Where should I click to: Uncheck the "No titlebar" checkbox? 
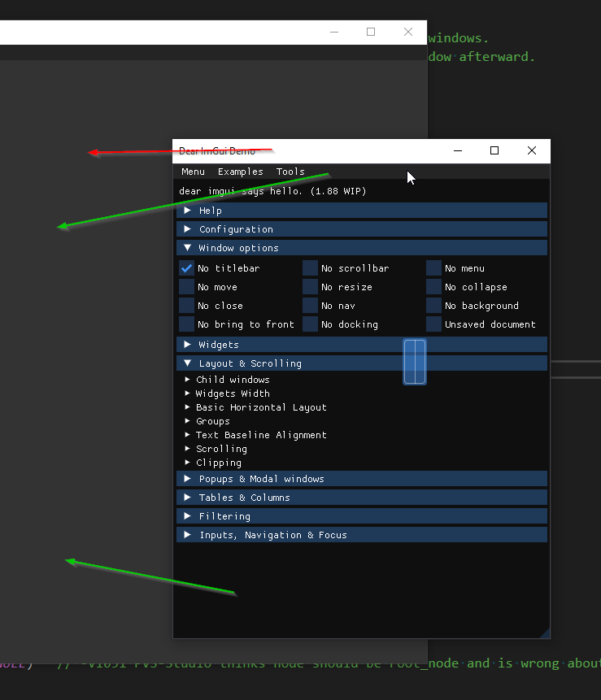(186, 267)
